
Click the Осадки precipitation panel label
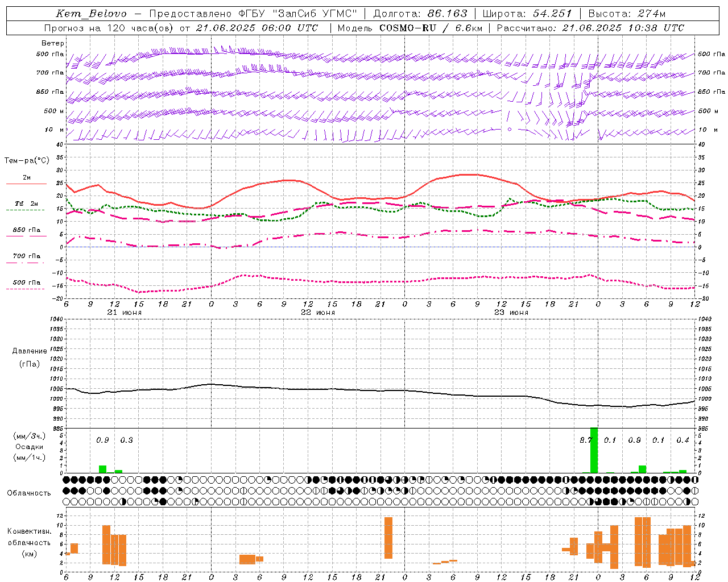(x=29, y=447)
